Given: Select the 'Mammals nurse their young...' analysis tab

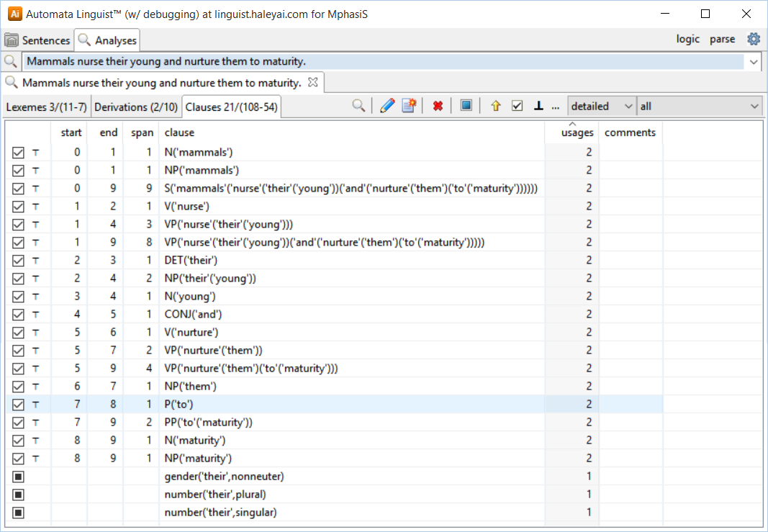Looking at the screenshot, I should [x=162, y=83].
